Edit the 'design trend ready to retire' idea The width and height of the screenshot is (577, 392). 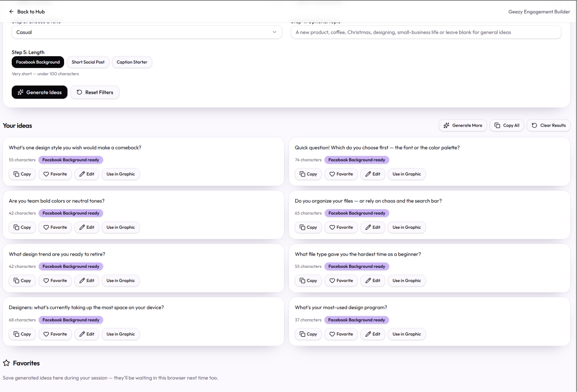pyautogui.click(x=87, y=281)
